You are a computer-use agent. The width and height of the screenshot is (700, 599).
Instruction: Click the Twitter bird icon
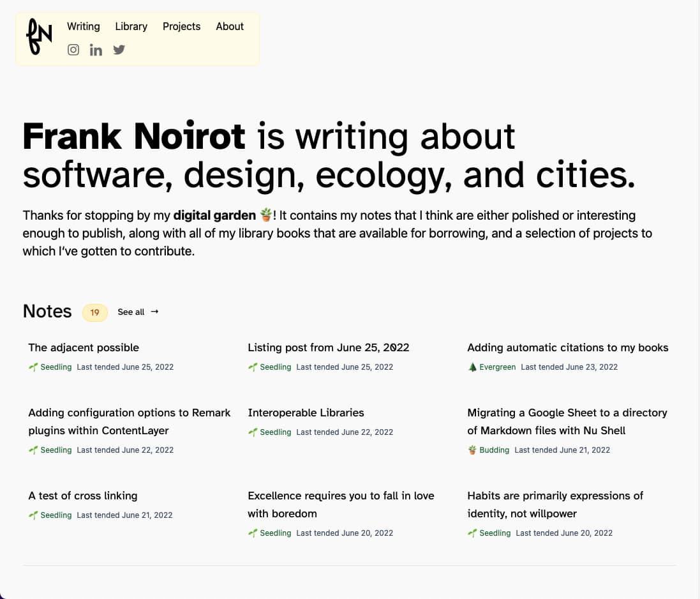click(119, 50)
